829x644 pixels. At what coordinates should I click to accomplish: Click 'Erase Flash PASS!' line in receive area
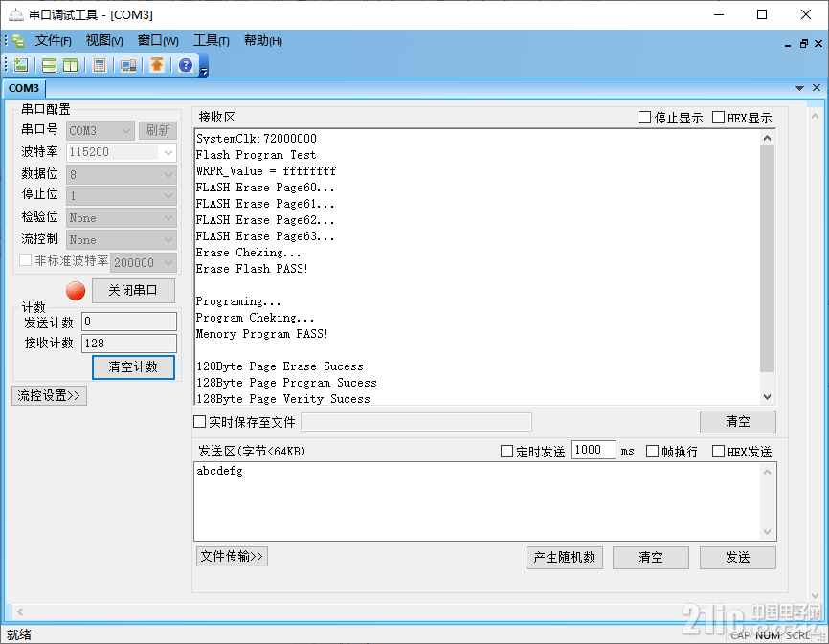click(x=252, y=268)
